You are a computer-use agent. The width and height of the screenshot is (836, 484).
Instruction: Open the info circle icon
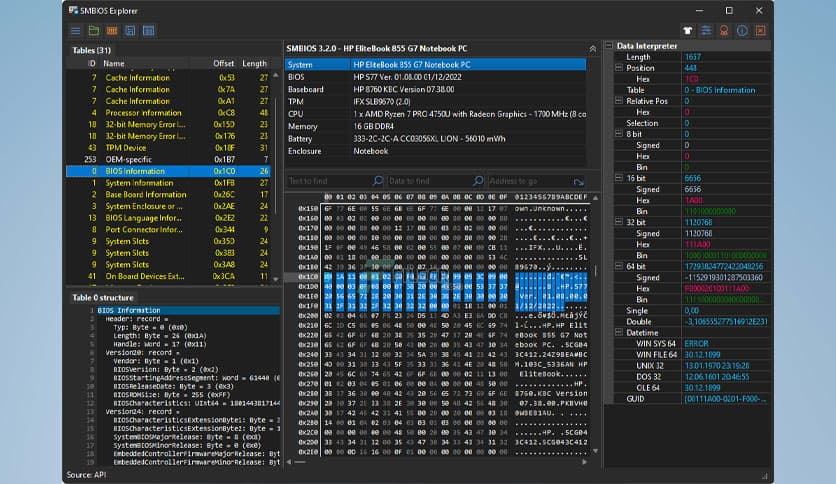coord(742,31)
